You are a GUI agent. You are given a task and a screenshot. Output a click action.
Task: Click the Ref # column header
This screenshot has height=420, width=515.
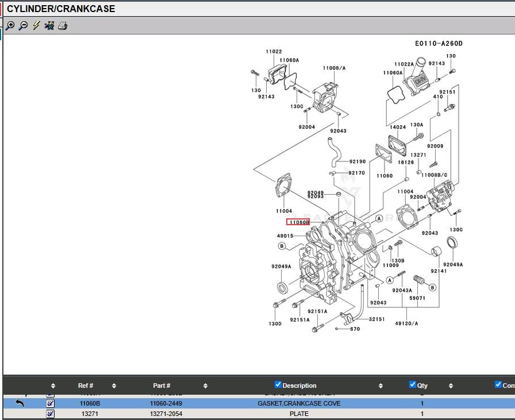coord(86,386)
